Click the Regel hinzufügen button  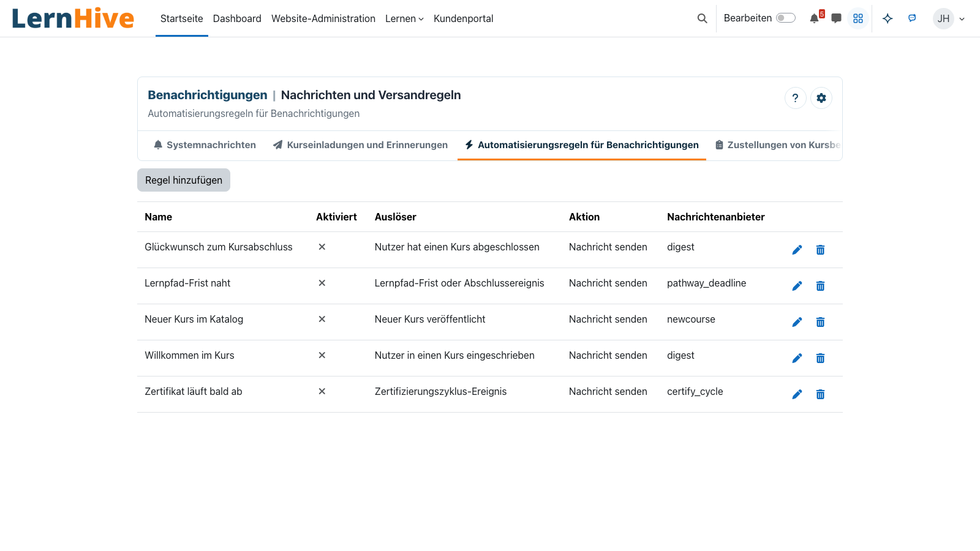[184, 180]
